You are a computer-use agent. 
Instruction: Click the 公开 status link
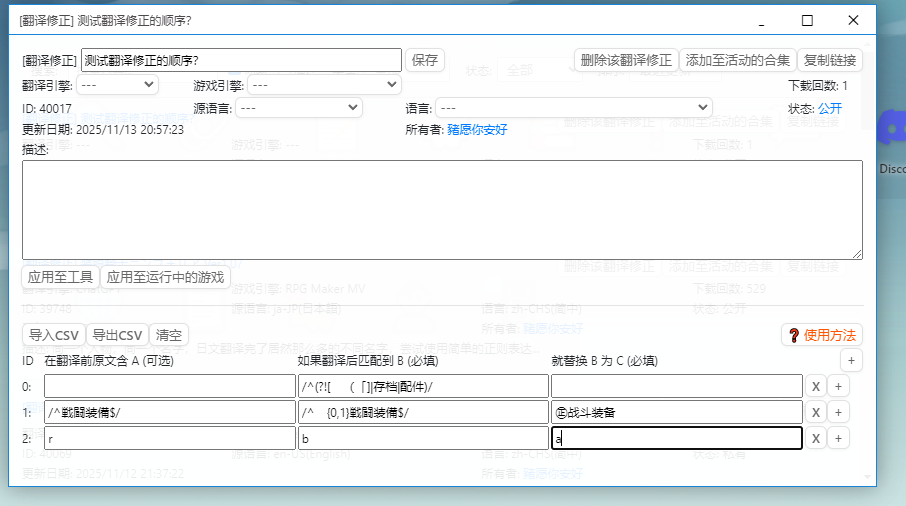click(830, 108)
